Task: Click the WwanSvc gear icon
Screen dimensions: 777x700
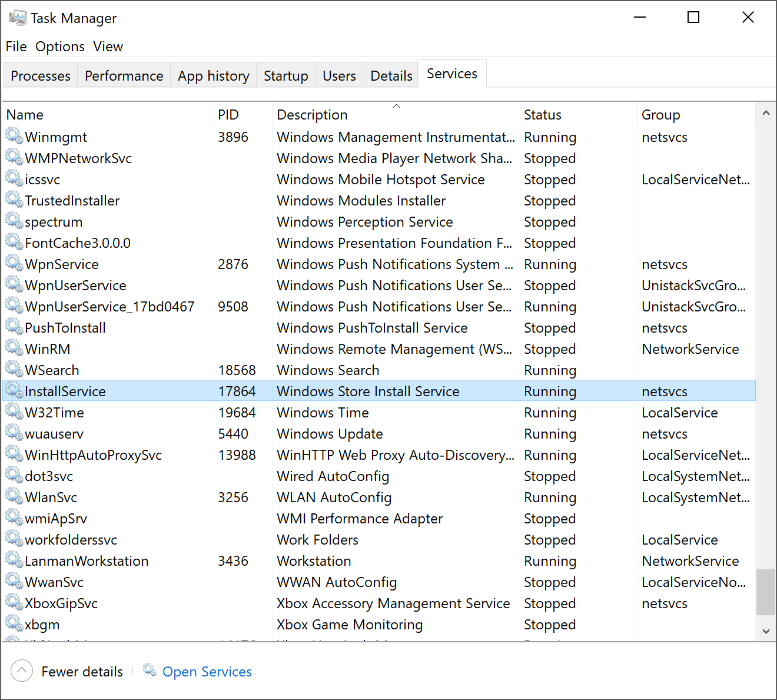Action: [14, 581]
